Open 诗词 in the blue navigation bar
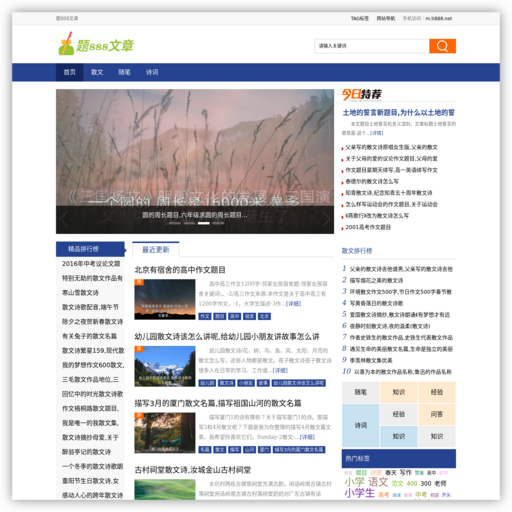 [x=152, y=72]
